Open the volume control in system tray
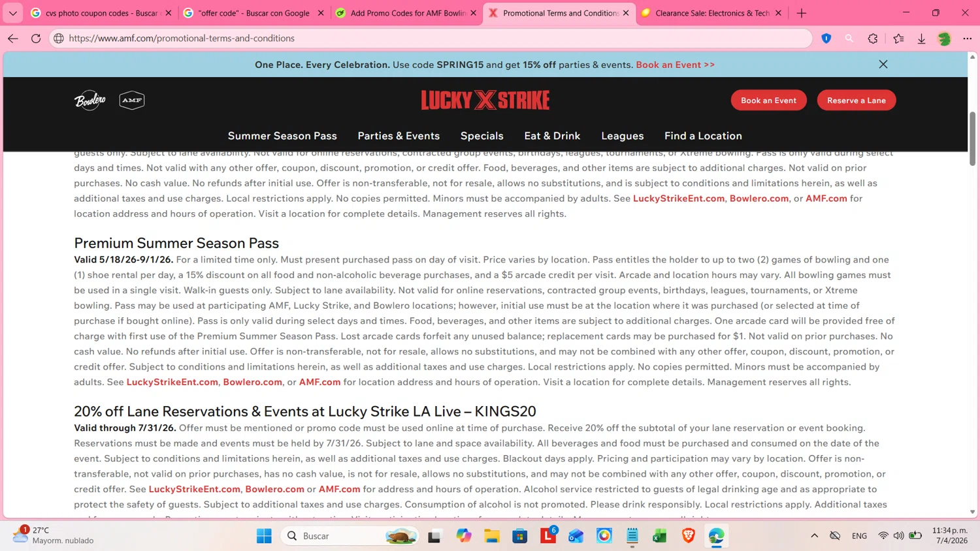 (899, 536)
